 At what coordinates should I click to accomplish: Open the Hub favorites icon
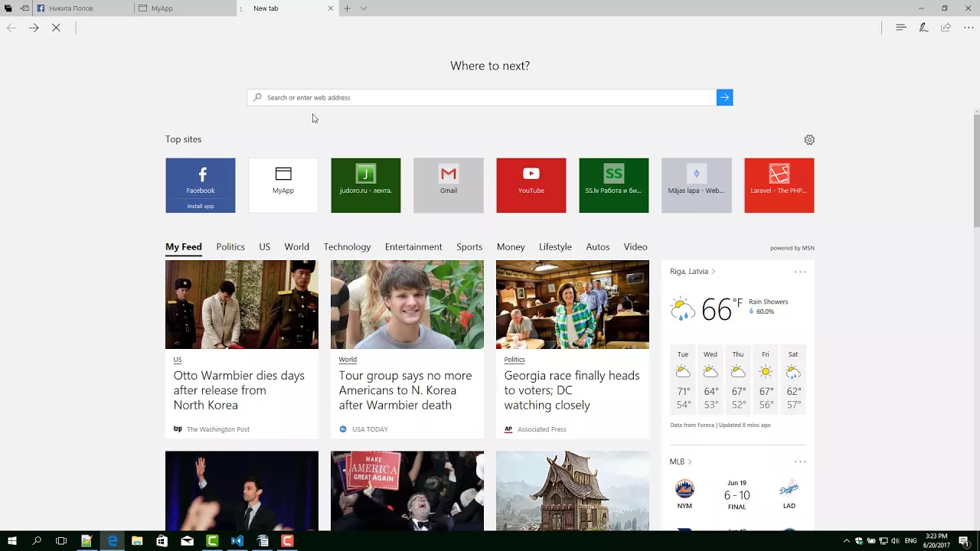coord(901,28)
